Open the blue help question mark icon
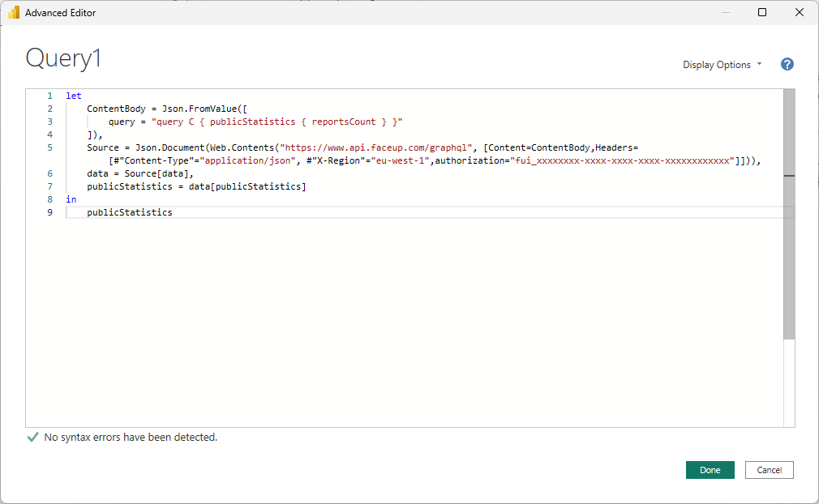Screen dimensions: 819x504 pyautogui.click(x=787, y=64)
